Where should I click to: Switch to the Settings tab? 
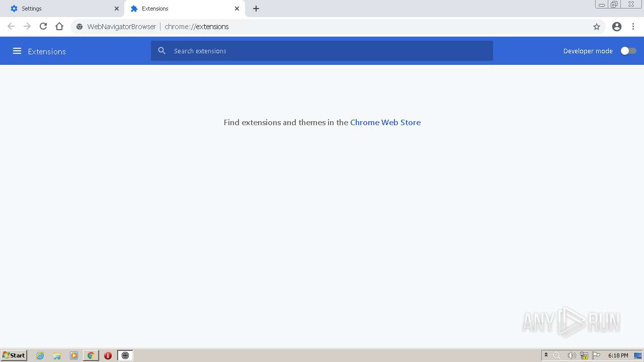[62, 9]
